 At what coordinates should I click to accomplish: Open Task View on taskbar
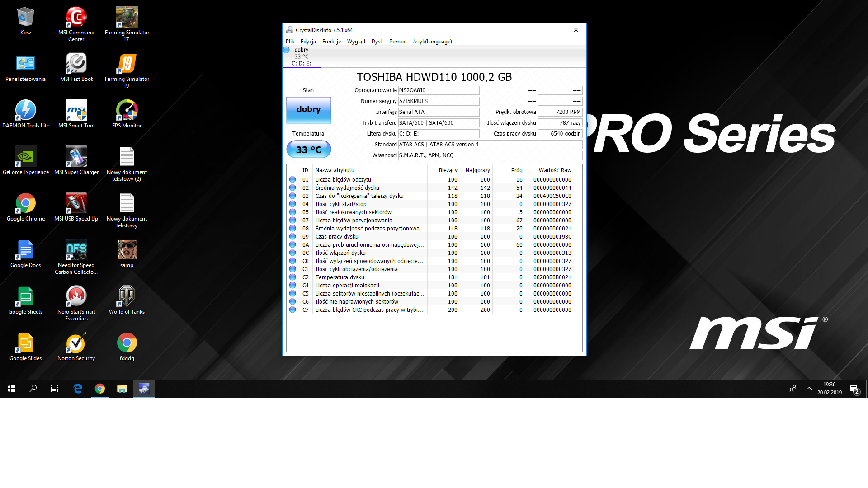[55, 389]
